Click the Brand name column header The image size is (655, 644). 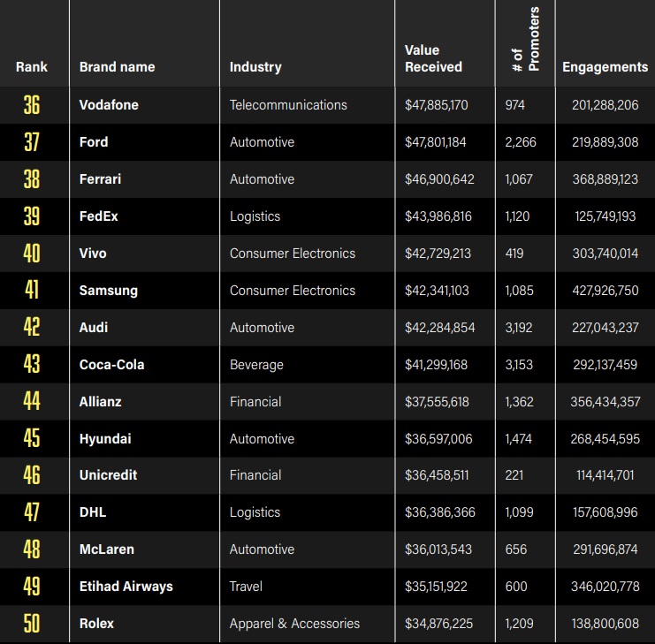117,67
